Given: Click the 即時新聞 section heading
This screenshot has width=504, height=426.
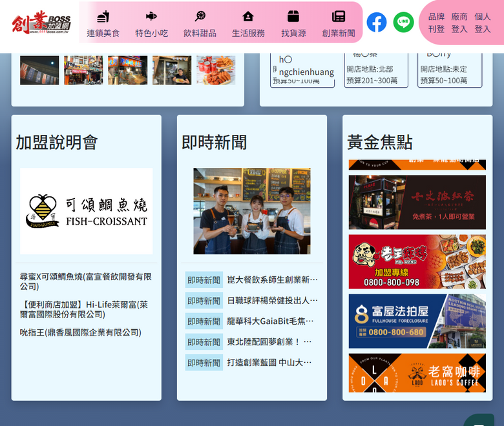Looking at the screenshot, I should (x=215, y=143).
